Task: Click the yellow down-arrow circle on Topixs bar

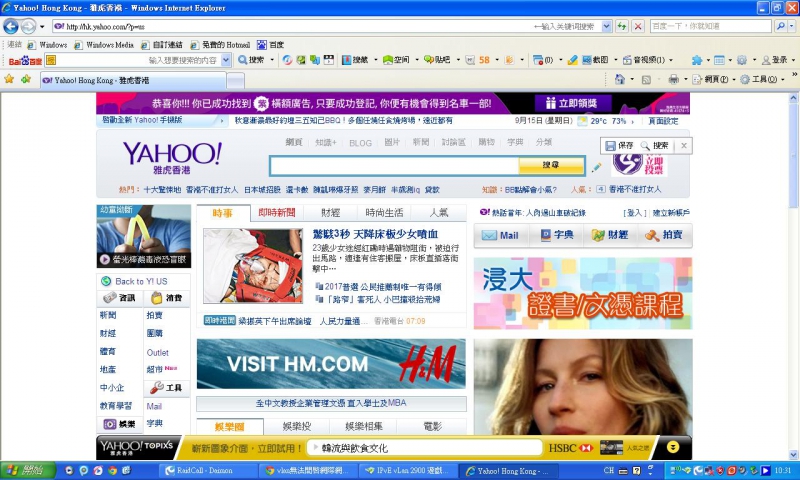Action: 673,447
